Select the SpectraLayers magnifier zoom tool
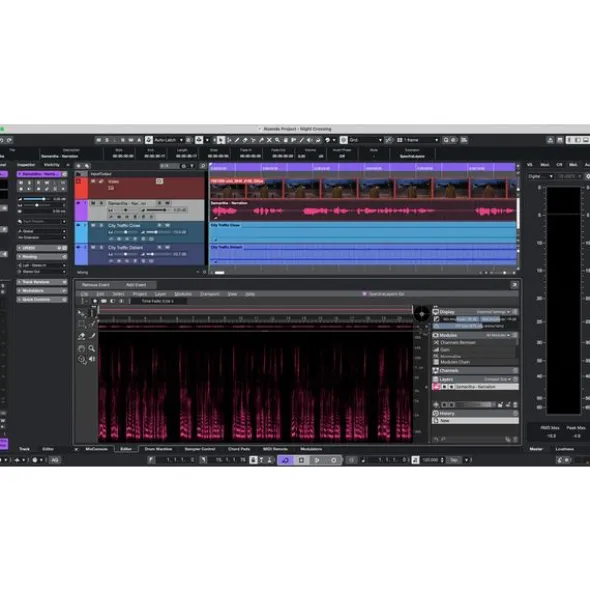The width and height of the screenshot is (590, 591). [92, 348]
